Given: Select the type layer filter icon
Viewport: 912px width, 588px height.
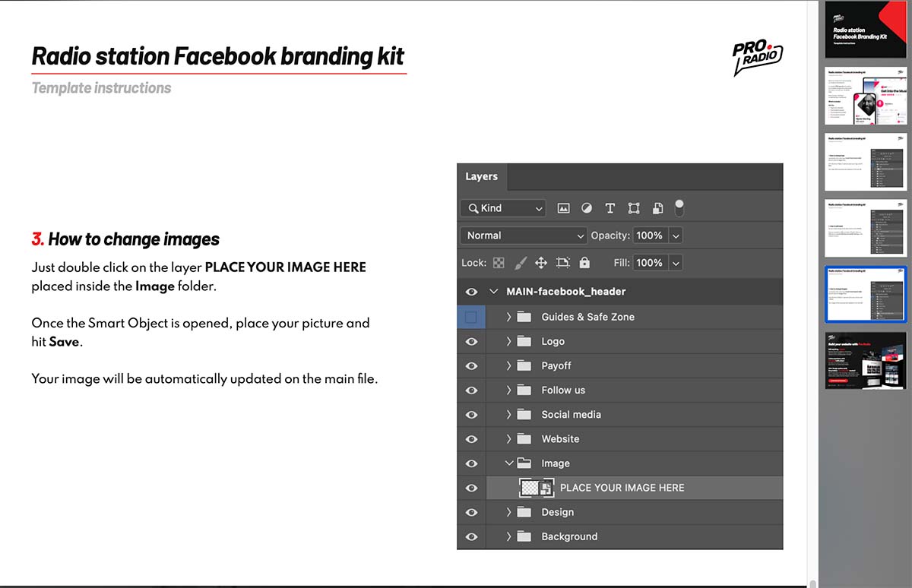Looking at the screenshot, I should pos(610,208).
